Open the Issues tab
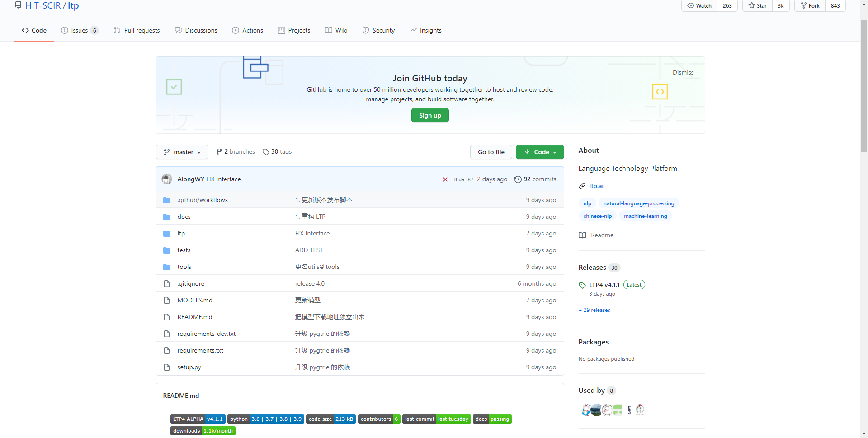Viewport: 868px width, 438px height. tap(80, 30)
